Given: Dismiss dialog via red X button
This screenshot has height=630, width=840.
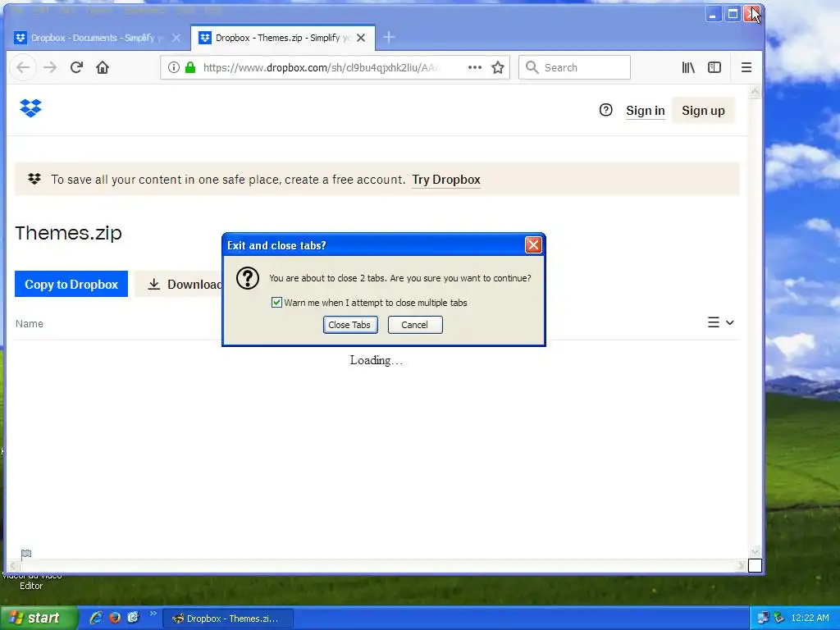Looking at the screenshot, I should (533, 245).
